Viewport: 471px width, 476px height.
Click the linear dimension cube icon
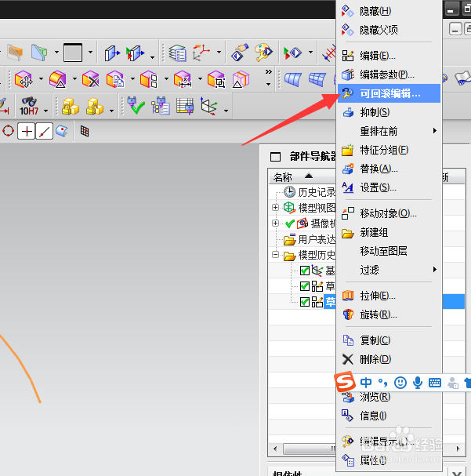coord(183,79)
